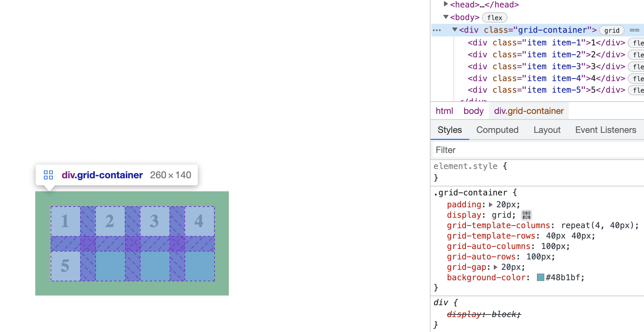This screenshot has width=644, height=332.
Task: Toggle the flex badge on body element
Action: coord(495,17)
